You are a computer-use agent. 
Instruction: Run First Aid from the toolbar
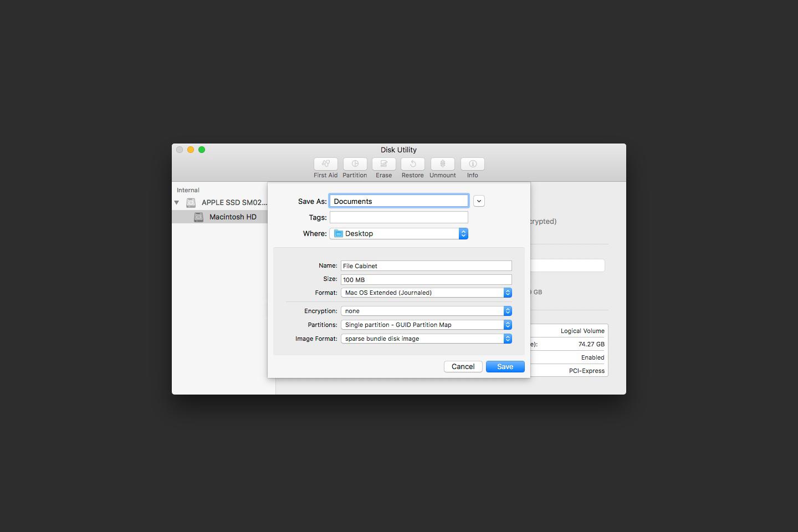coord(325,167)
